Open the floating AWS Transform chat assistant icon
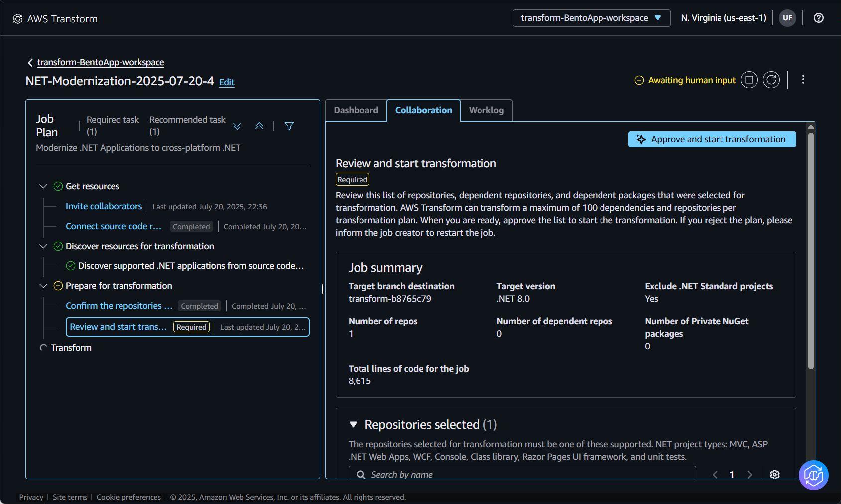This screenshot has width=841, height=504. [814, 475]
